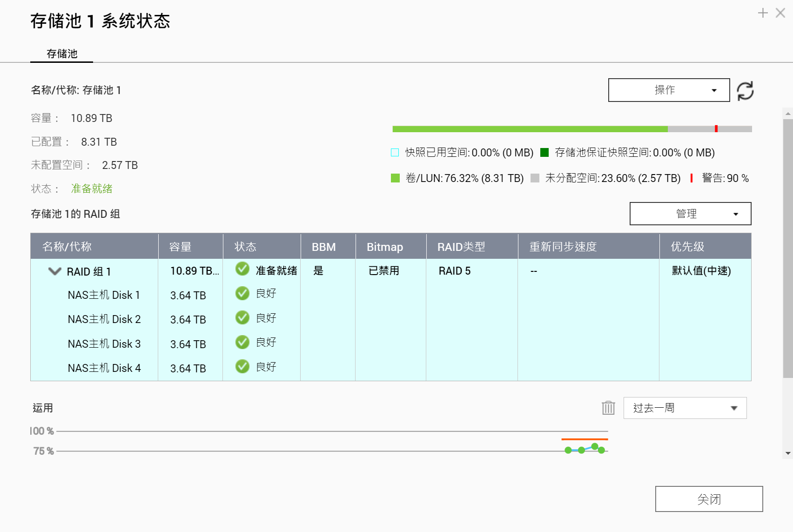Click the 名称/代称 column header

(67, 247)
